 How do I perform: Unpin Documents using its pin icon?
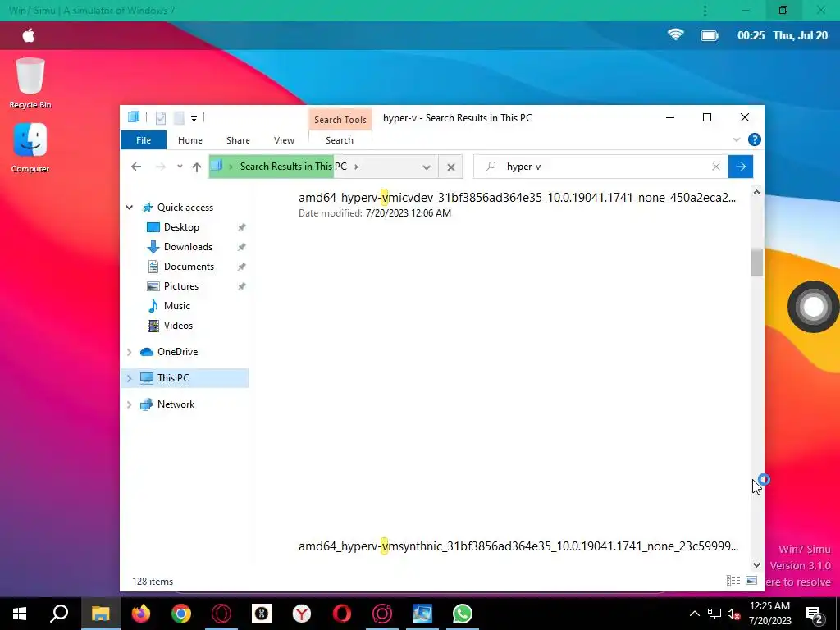tap(242, 267)
